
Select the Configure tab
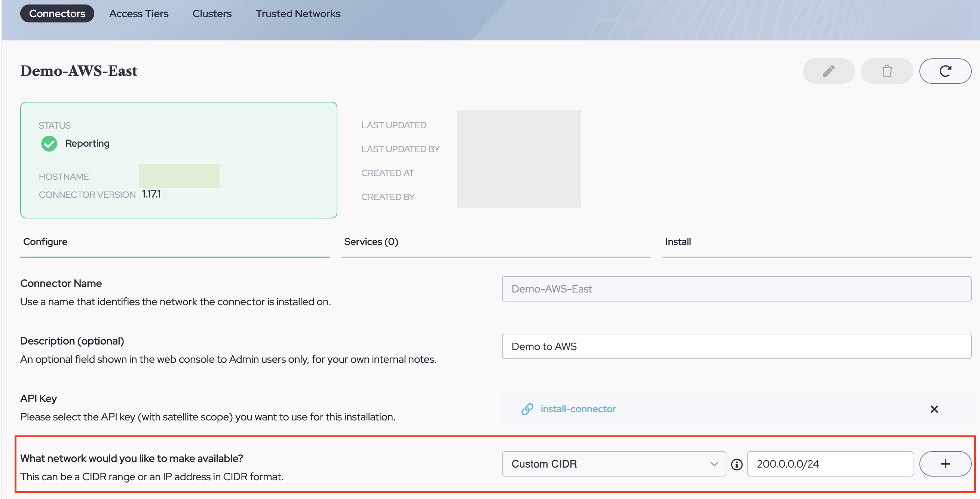[x=45, y=242]
